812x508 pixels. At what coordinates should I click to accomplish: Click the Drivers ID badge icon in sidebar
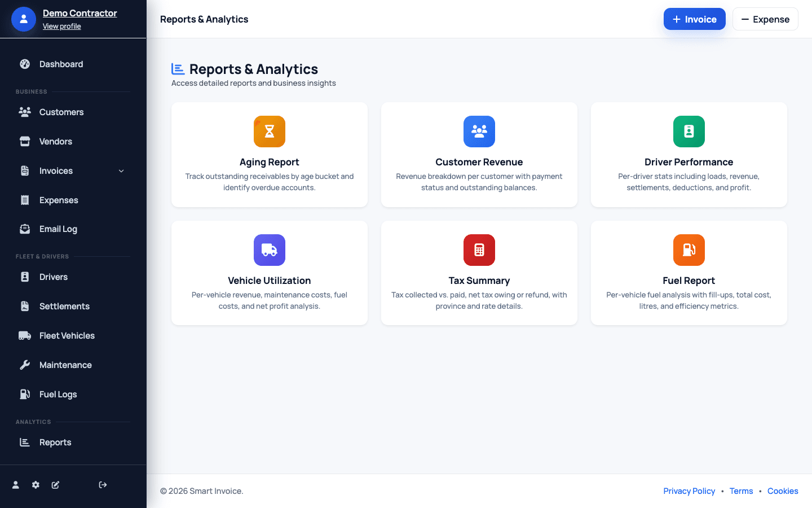(25, 277)
